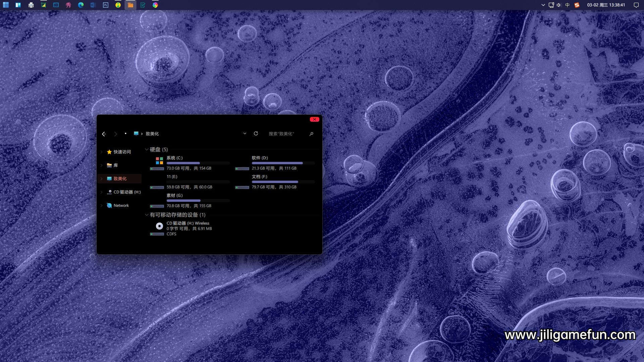
Task: Click the 素材 (G:) usage bar
Action: click(x=198, y=201)
